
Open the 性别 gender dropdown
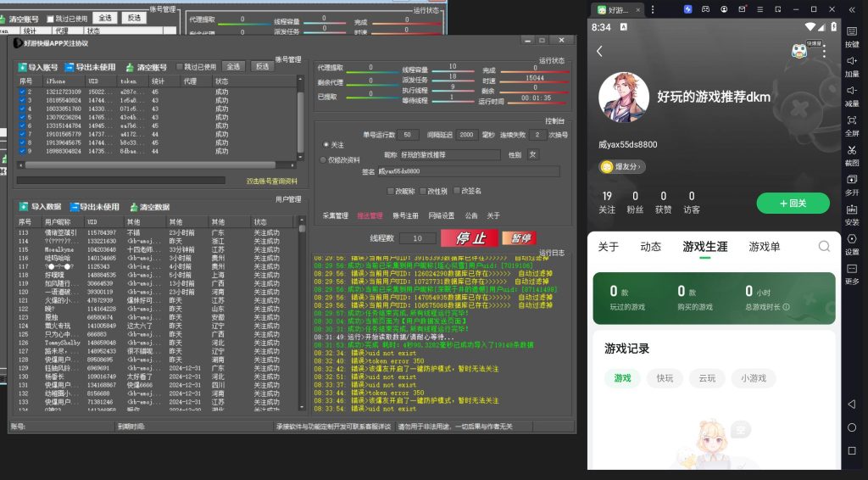pos(532,155)
